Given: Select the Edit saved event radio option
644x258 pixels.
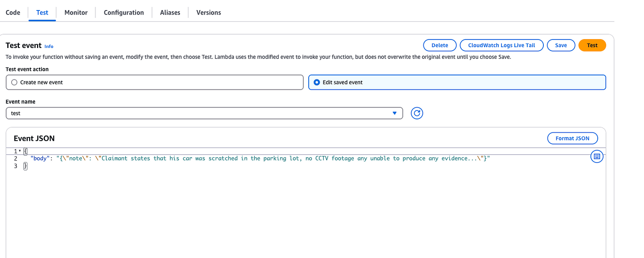Looking at the screenshot, I should coord(457,82).
